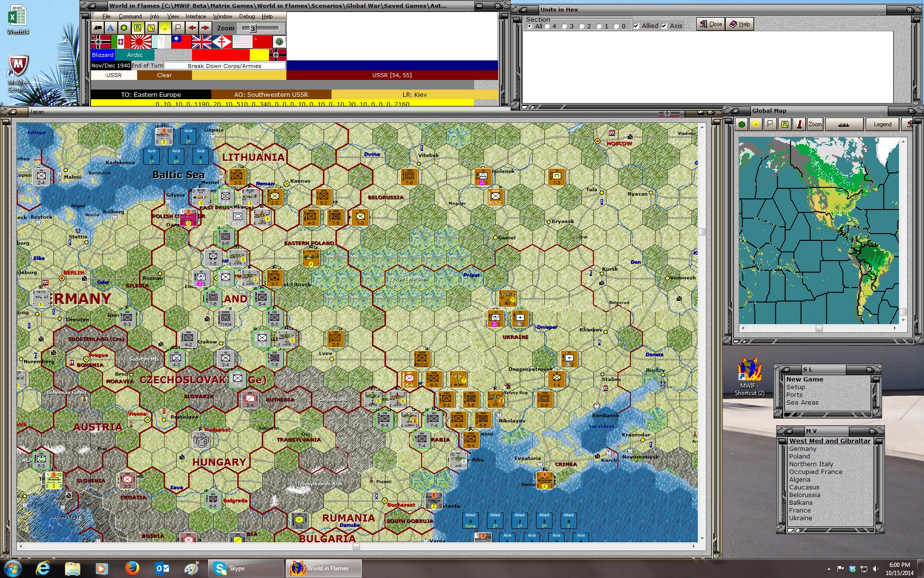
Task: Open the Command menu
Action: (x=130, y=16)
